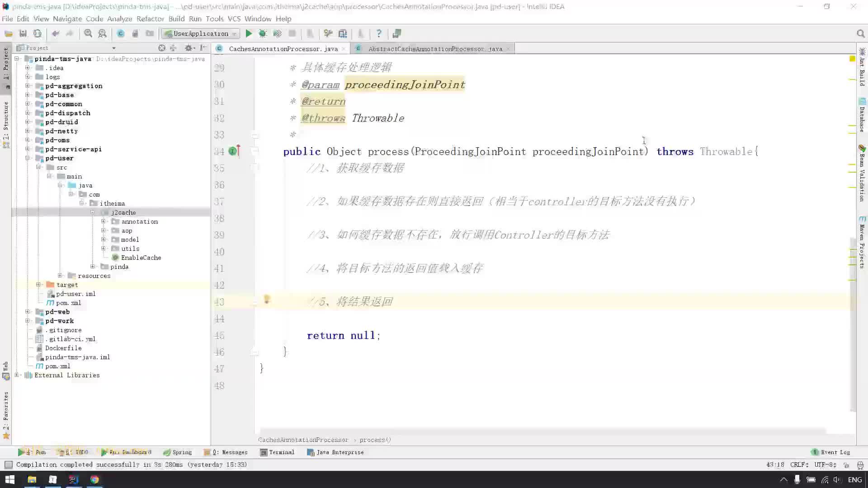Open the Java Enterprise tool window
The width and height of the screenshot is (868, 488).
335,452
